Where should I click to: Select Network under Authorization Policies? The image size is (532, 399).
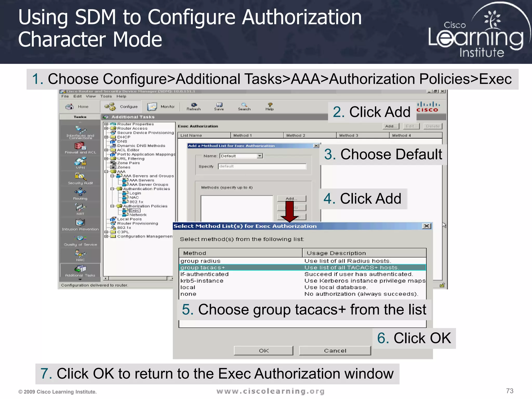[x=138, y=215]
